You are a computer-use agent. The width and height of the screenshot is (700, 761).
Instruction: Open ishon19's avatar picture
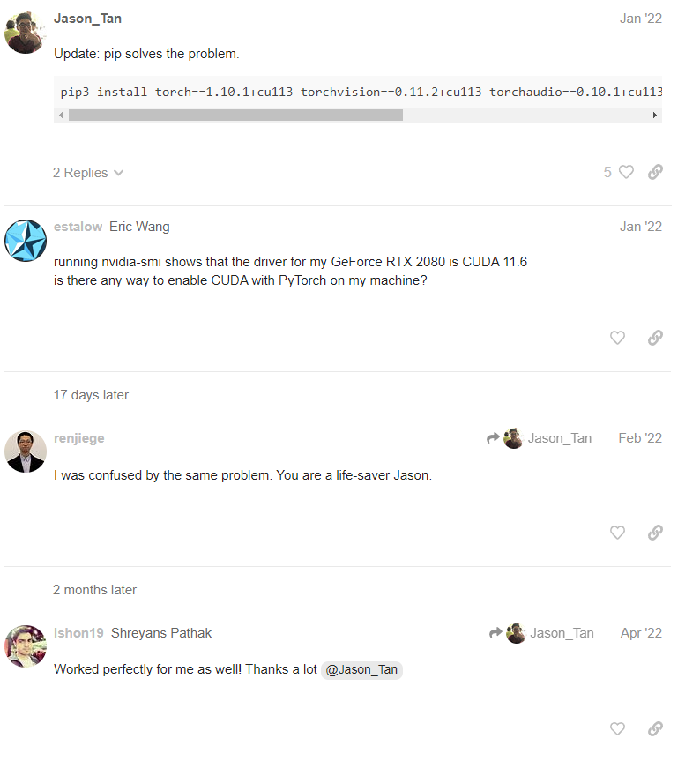coord(26,646)
